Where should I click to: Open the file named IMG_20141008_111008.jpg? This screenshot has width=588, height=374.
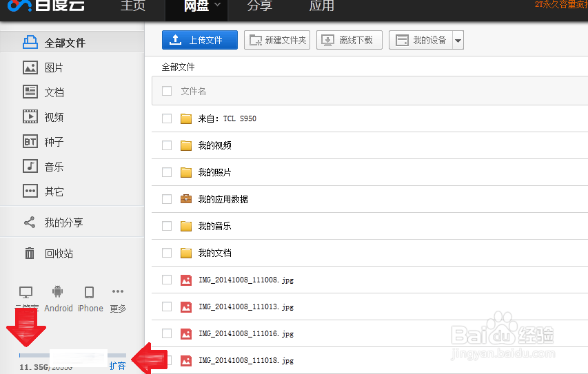pyautogui.click(x=246, y=280)
